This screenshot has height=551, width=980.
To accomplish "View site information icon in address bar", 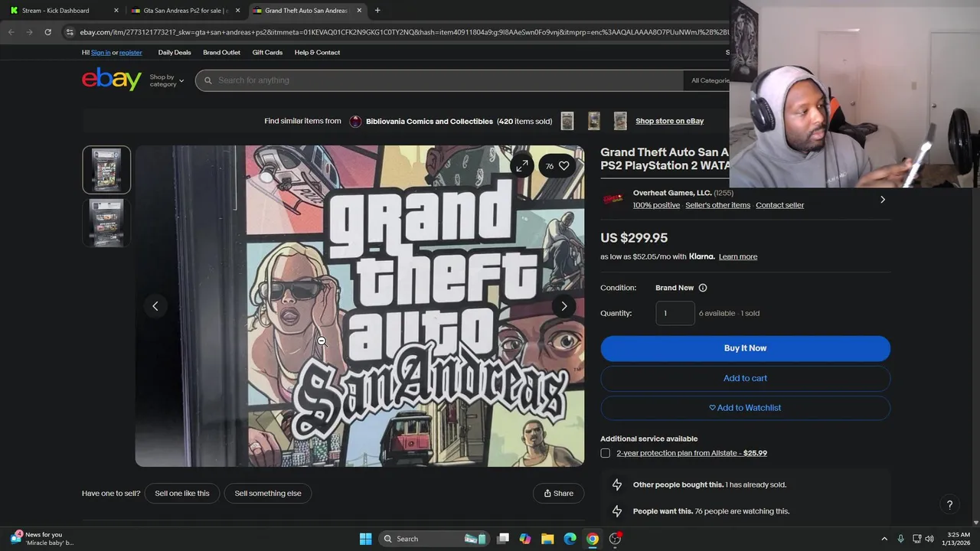I will (x=70, y=32).
